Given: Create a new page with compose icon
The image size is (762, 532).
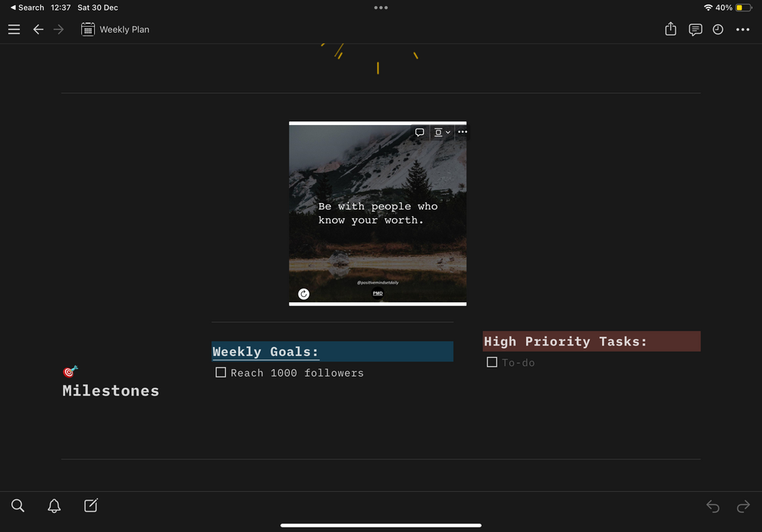Looking at the screenshot, I should point(91,505).
